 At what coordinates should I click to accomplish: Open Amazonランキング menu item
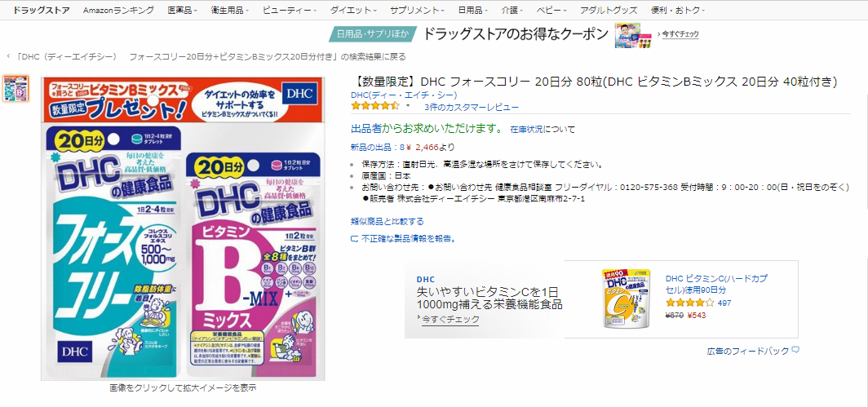(118, 10)
